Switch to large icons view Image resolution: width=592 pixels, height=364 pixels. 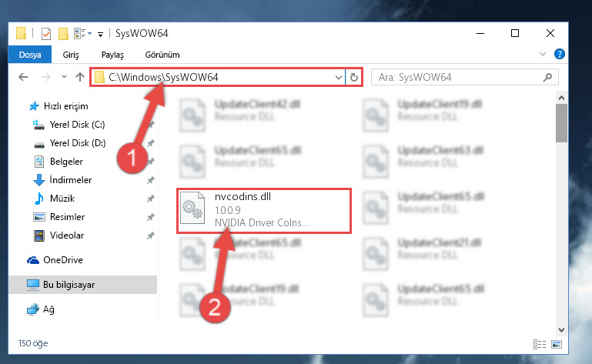[557, 344]
